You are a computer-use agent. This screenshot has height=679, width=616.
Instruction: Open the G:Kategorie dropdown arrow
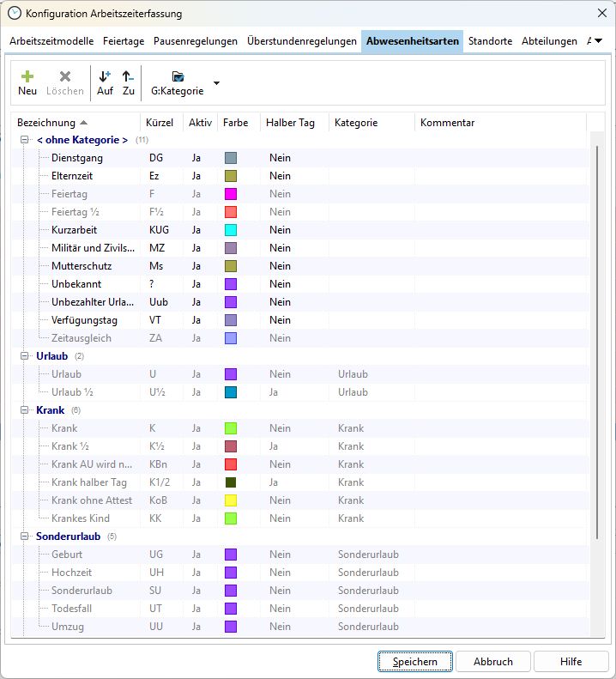pos(216,83)
